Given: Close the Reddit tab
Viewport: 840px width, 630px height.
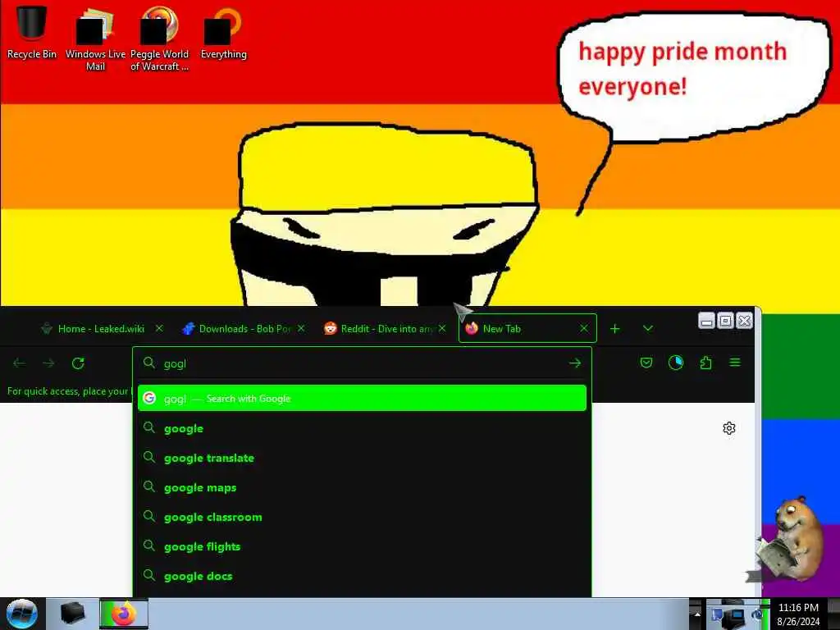Looking at the screenshot, I should (x=442, y=328).
